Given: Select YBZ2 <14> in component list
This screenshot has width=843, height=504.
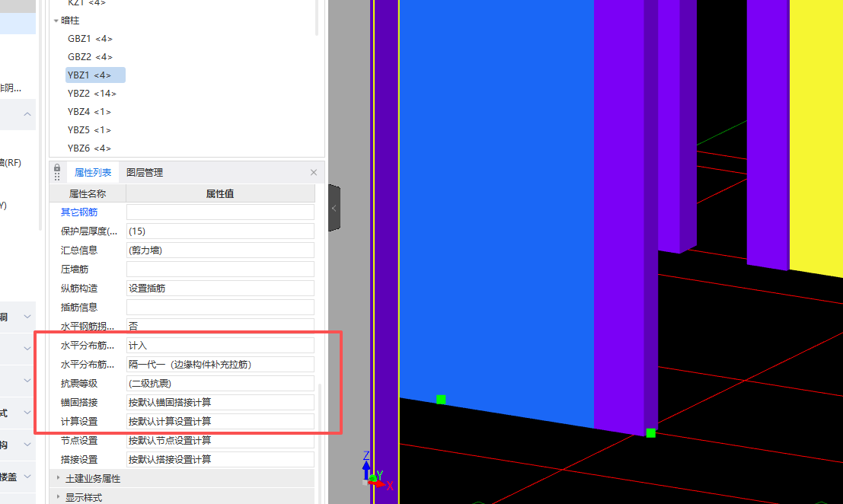Looking at the screenshot, I should pos(92,94).
